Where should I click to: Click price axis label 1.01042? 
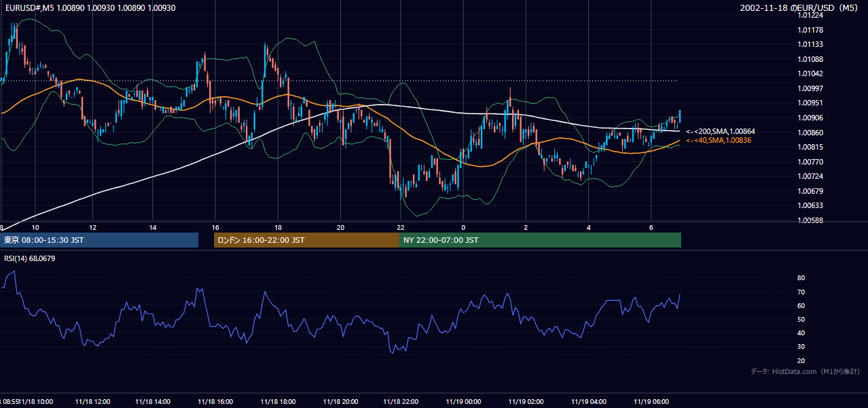[x=810, y=73]
